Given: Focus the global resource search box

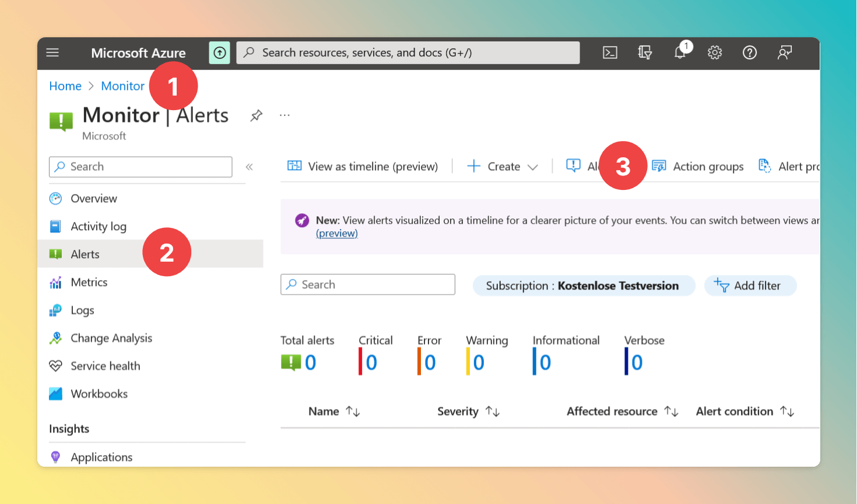Looking at the screenshot, I should point(408,53).
